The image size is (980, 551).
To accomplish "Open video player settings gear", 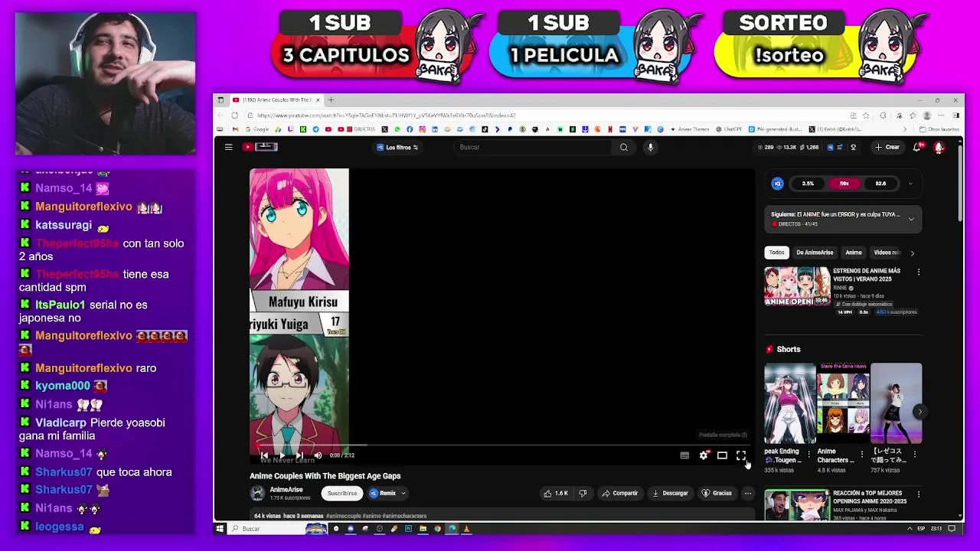I will point(704,455).
